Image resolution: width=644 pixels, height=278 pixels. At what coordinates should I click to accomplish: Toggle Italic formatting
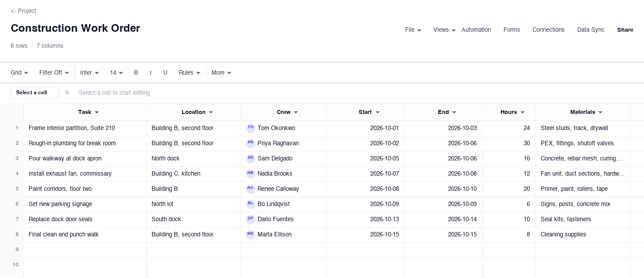[150, 72]
